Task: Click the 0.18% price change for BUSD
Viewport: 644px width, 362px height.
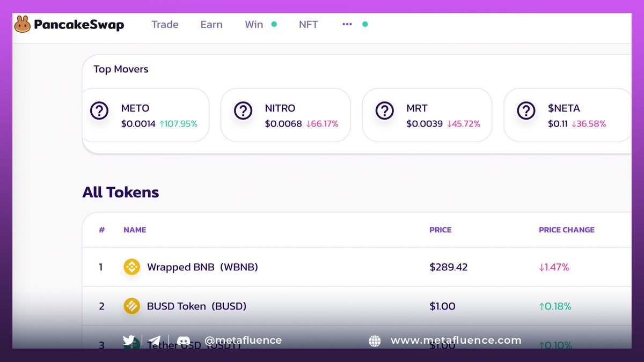Action: [555, 306]
